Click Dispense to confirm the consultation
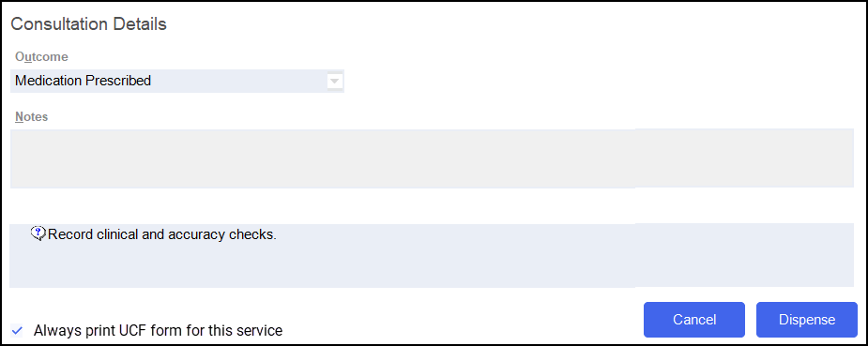The image size is (868, 346). (807, 320)
